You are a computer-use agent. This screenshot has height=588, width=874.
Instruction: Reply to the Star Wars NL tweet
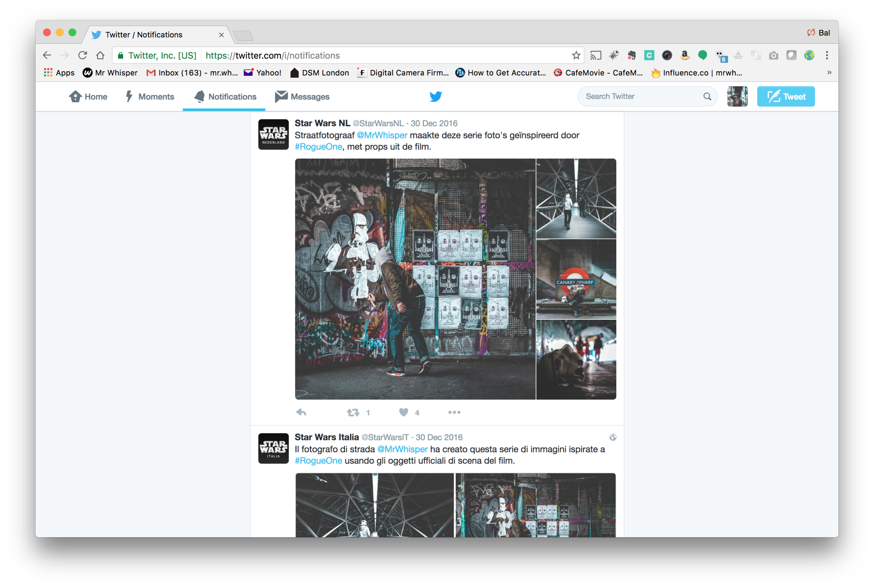(301, 413)
